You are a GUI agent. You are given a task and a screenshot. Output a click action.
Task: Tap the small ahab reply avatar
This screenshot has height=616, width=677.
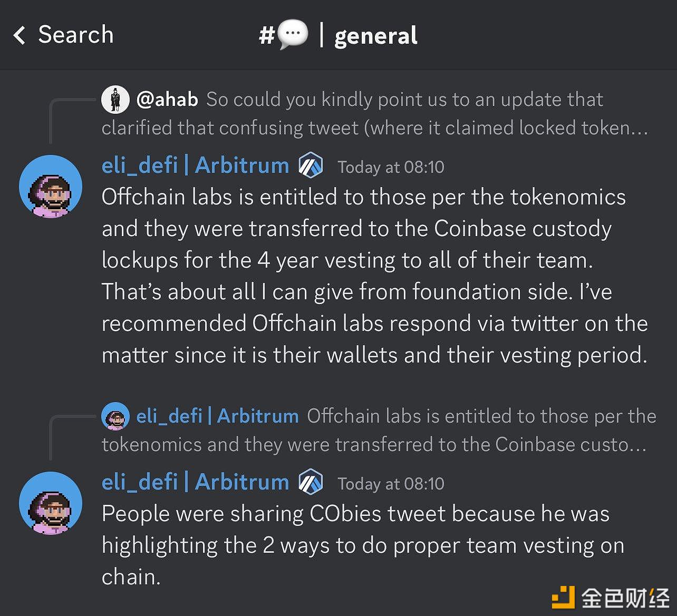[115, 99]
